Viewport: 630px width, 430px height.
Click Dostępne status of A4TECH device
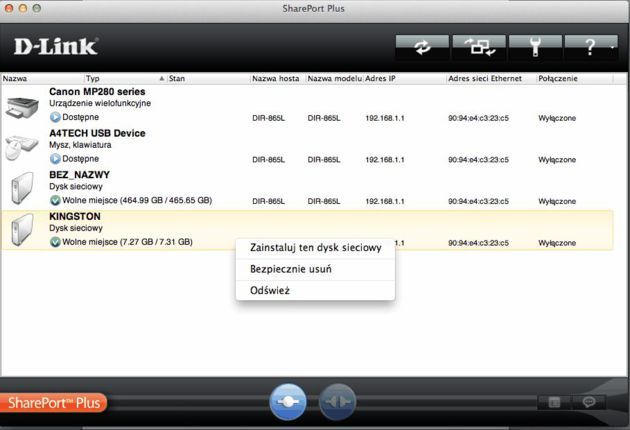(x=80, y=159)
